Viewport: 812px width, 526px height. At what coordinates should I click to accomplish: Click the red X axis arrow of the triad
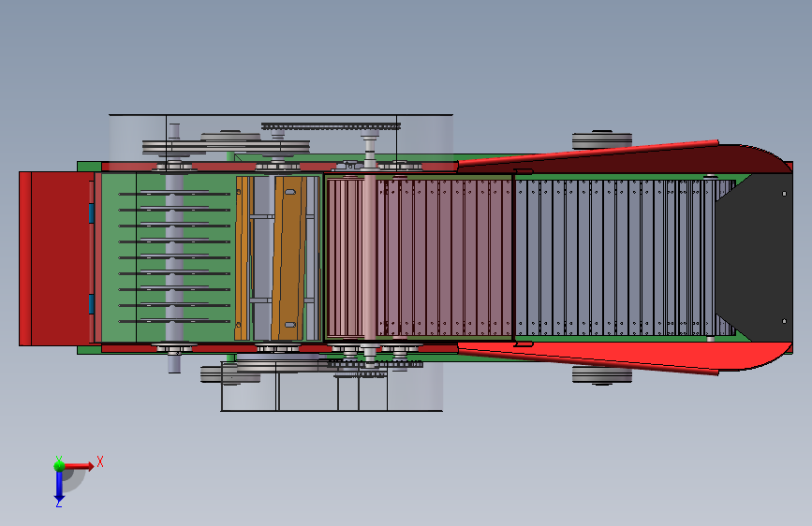pyautogui.click(x=79, y=466)
